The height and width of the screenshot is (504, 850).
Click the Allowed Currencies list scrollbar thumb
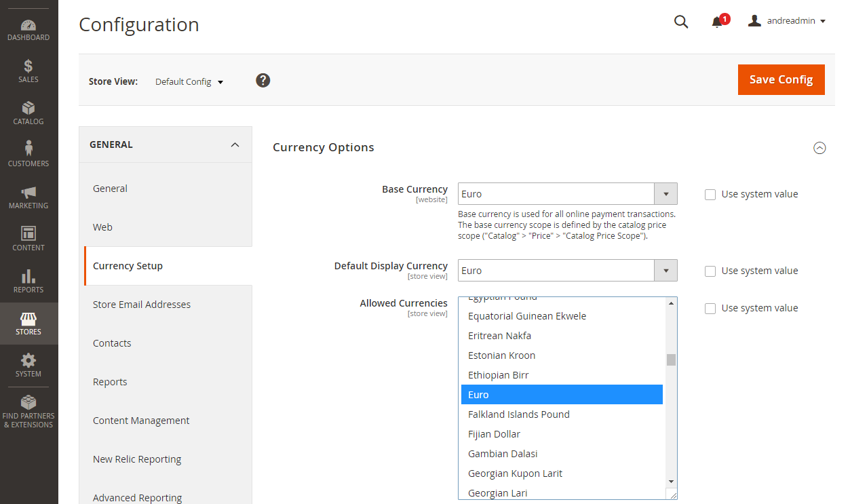pyautogui.click(x=671, y=360)
